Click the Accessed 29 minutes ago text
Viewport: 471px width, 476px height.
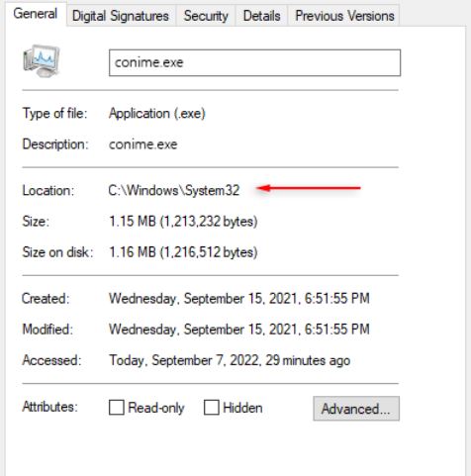pyautogui.click(x=230, y=360)
